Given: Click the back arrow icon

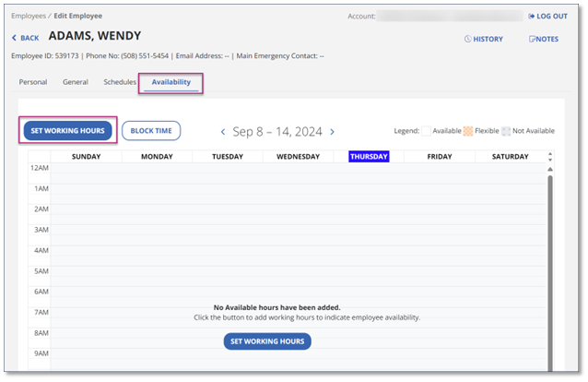Looking at the screenshot, I should (x=15, y=38).
